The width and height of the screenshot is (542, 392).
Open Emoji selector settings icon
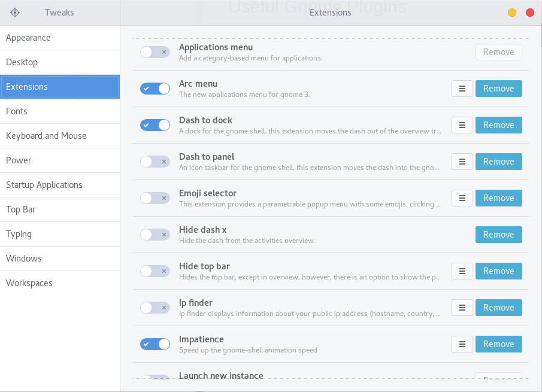click(462, 198)
